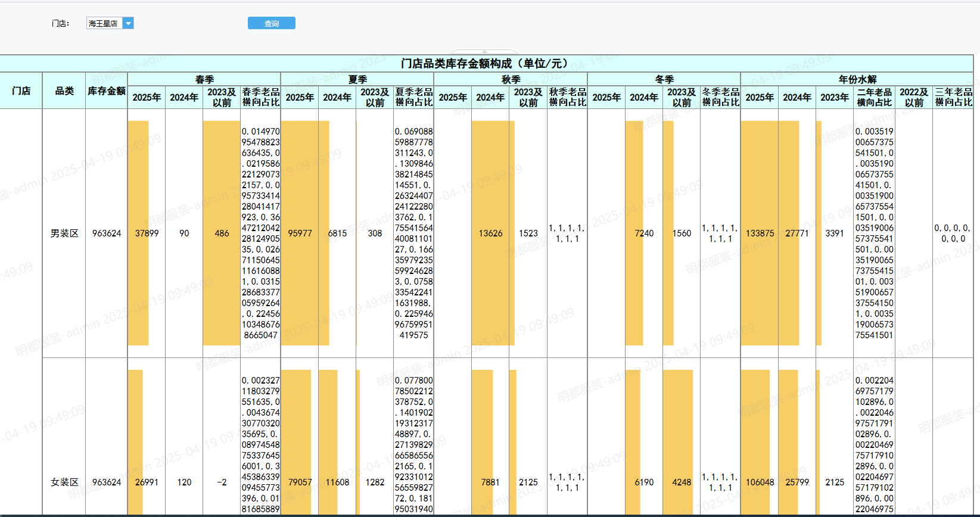Click the 品类 column header
980x517 pixels.
[x=64, y=91]
